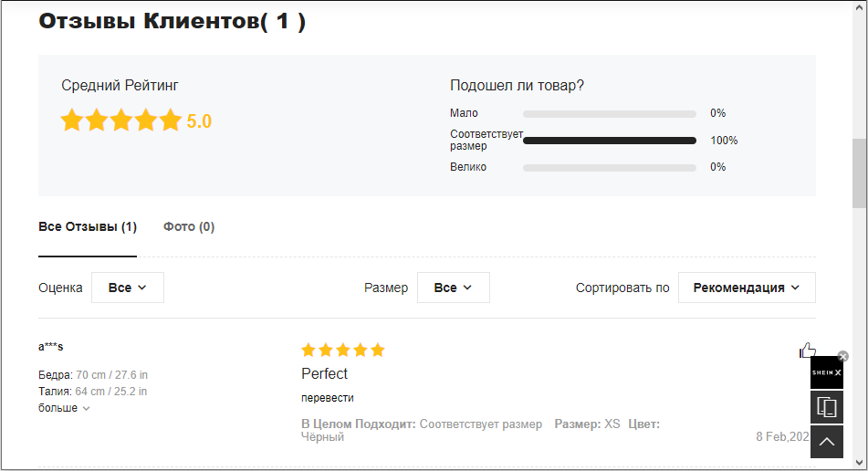Click the Соответствует размер 100% progress bar

610,141
